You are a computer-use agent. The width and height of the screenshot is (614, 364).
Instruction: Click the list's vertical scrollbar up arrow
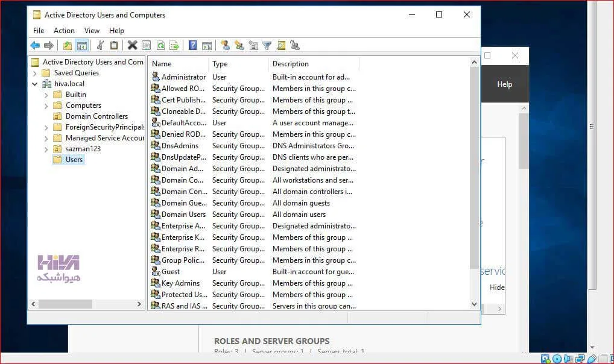pyautogui.click(x=474, y=62)
